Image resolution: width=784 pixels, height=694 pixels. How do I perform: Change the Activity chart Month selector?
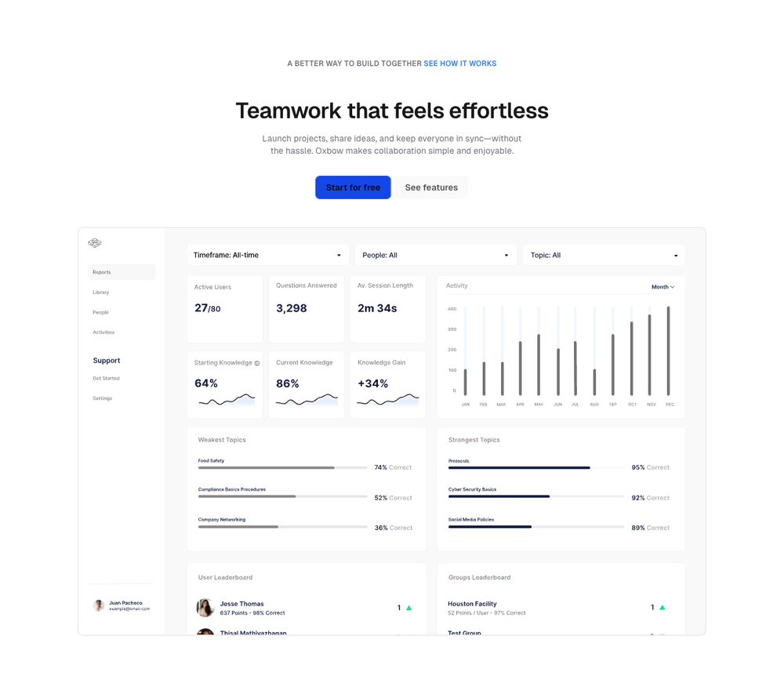662,287
